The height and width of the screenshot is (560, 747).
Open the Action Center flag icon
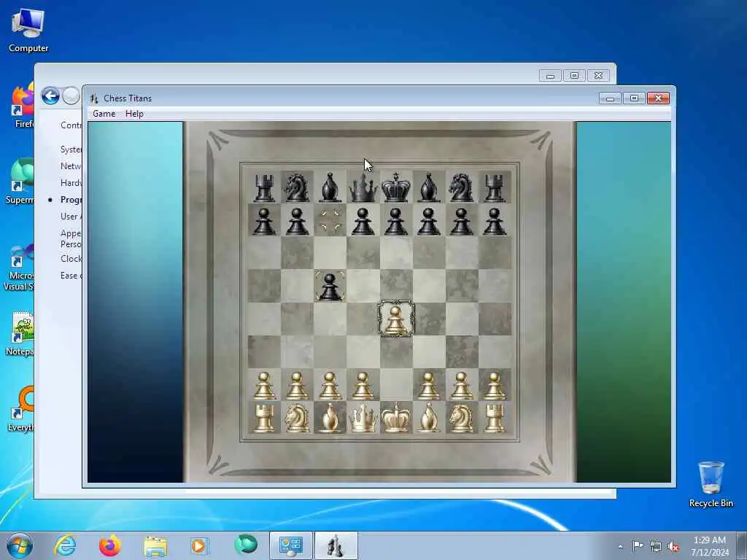[638, 546]
